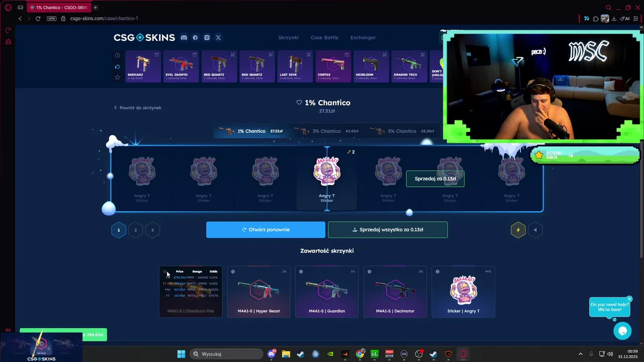Set case count to 3

[152, 230]
